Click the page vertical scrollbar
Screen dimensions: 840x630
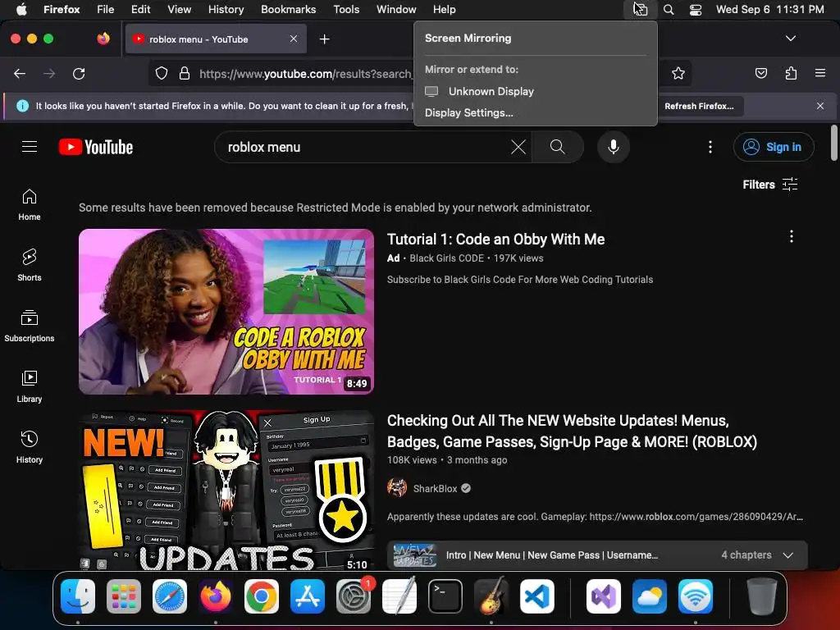point(834,143)
